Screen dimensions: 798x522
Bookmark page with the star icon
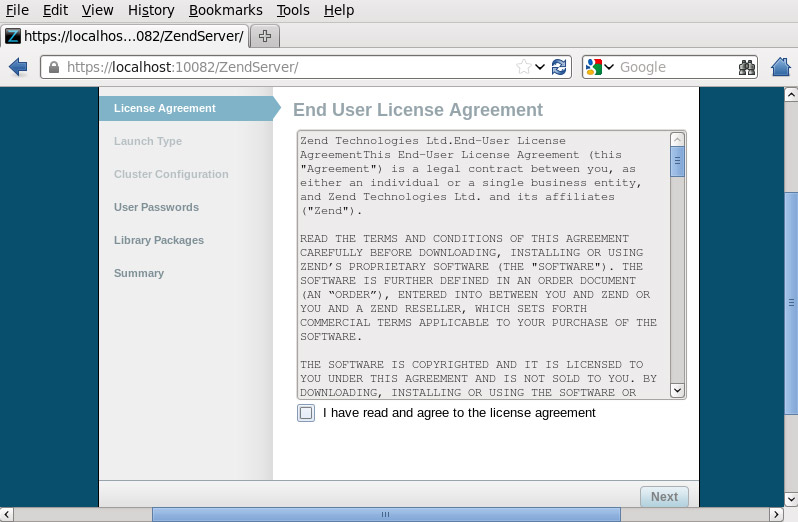click(x=523, y=67)
